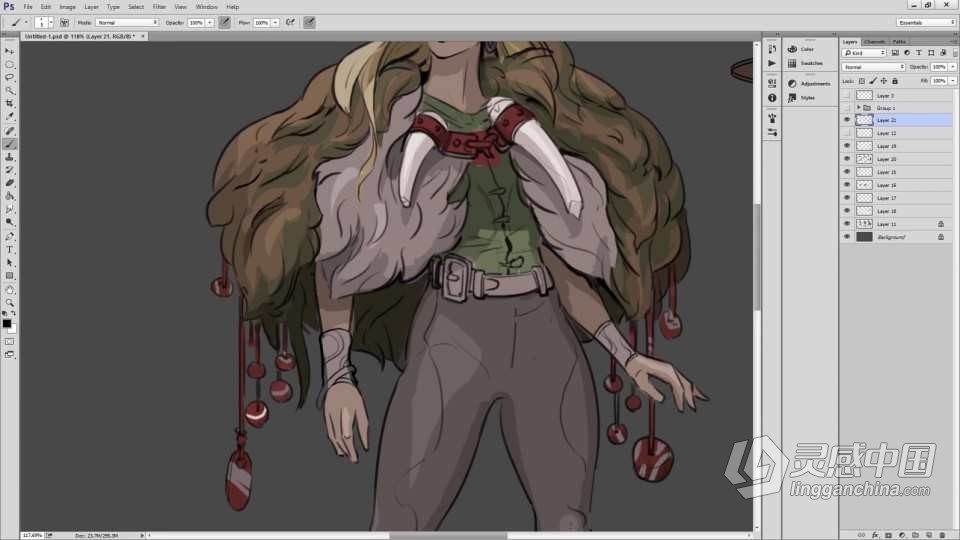Open the Essentials workspace dropdown
960x540 pixels.
coord(926,22)
